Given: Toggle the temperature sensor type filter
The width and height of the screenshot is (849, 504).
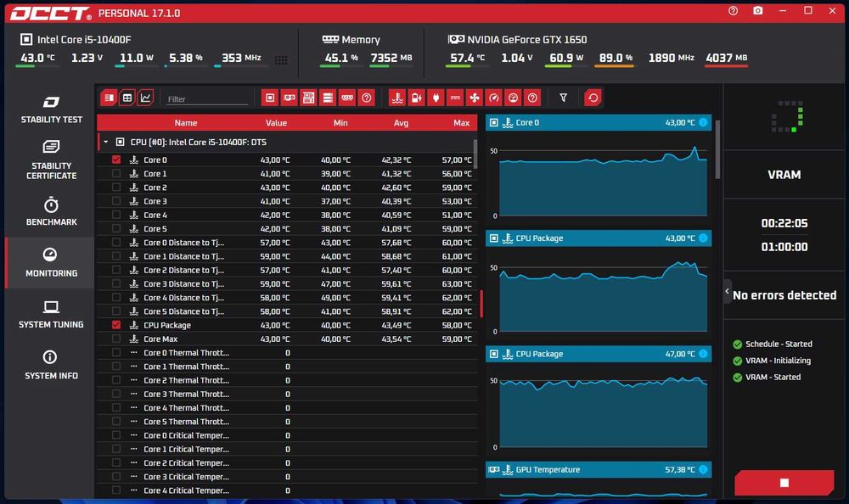Looking at the screenshot, I should [x=397, y=98].
